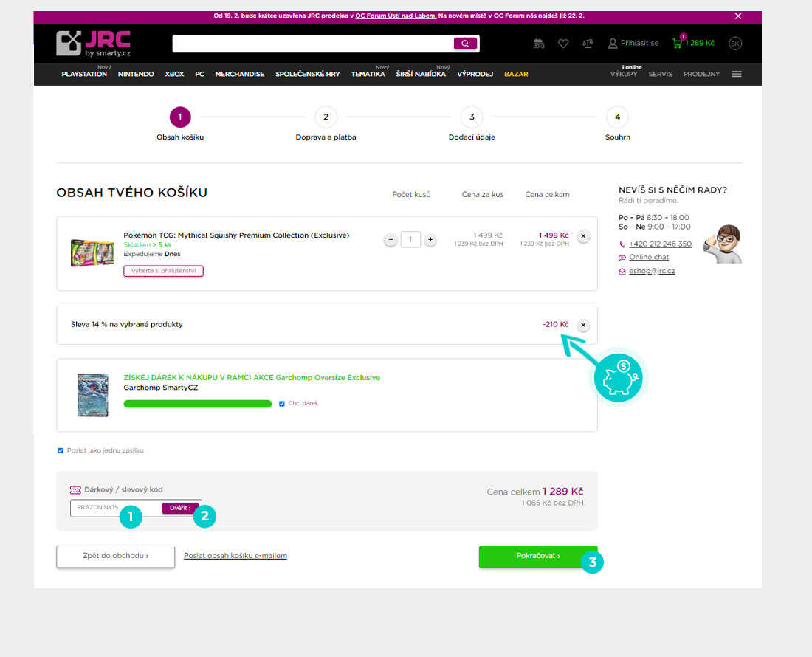Open the XBOX menu

coord(174,74)
